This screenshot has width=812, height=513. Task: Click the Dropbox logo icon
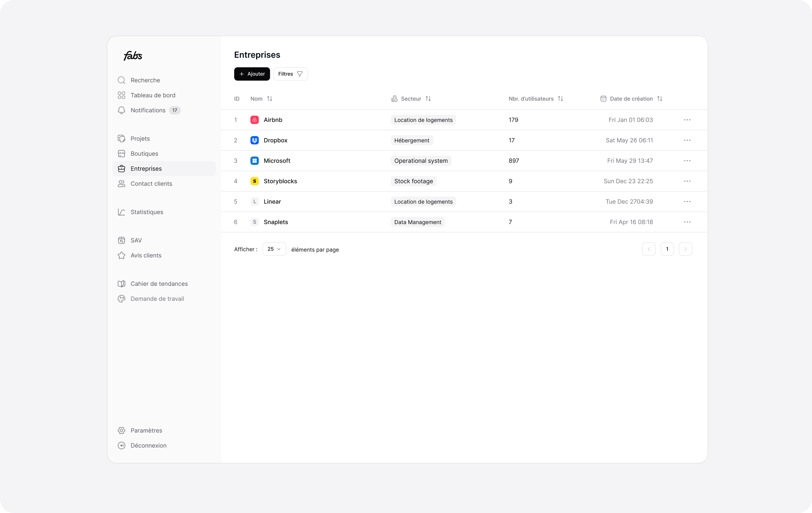click(255, 140)
